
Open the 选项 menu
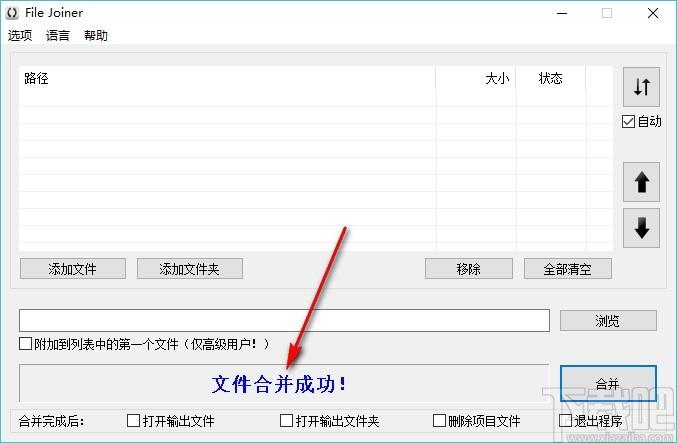coord(20,36)
